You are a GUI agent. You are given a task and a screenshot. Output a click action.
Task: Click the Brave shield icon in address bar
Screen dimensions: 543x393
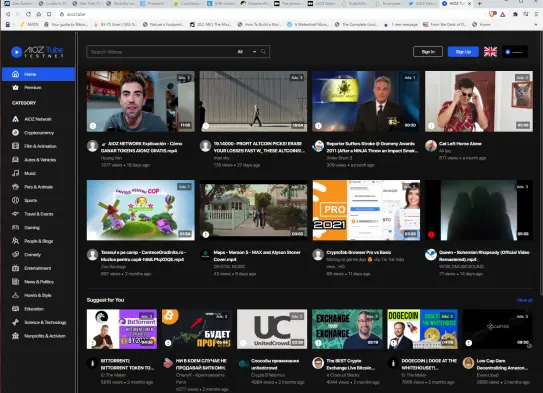(x=492, y=14)
